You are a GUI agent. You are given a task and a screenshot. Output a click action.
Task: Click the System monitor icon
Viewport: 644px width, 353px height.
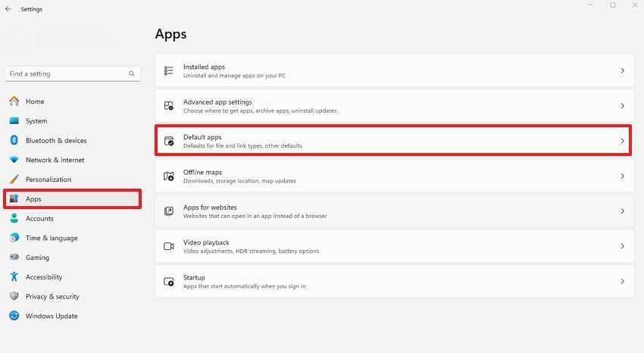pos(14,120)
